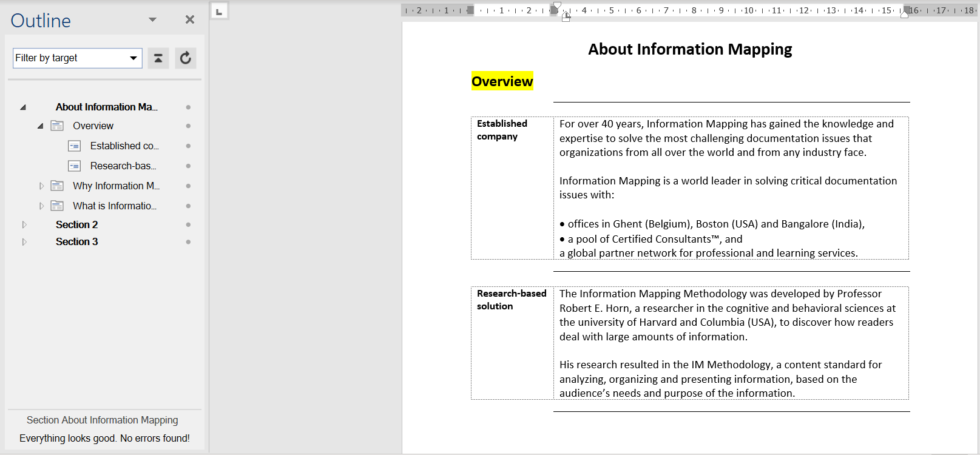Click status dot for About Information Ma...
The height and width of the screenshot is (455, 980).
tap(188, 107)
